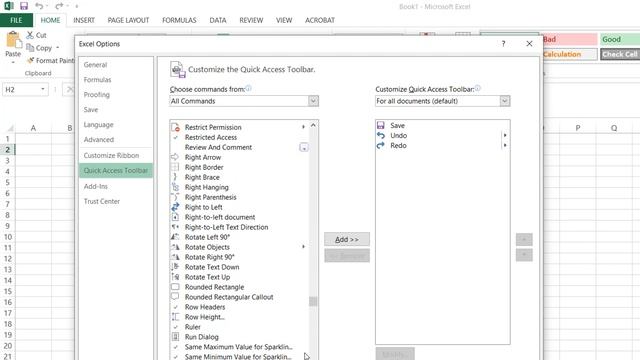Select the Restrict Permission command icon

[176, 127]
